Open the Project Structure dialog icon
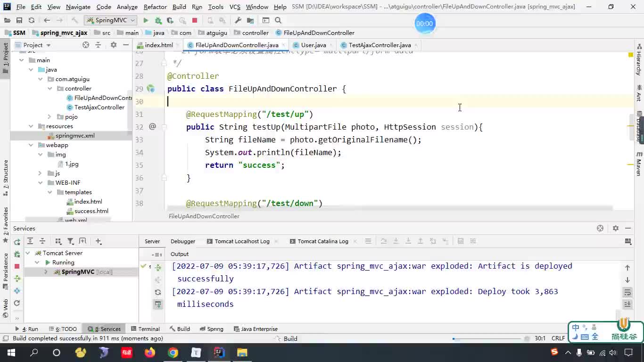The width and height of the screenshot is (644, 362). tap(250, 20)
